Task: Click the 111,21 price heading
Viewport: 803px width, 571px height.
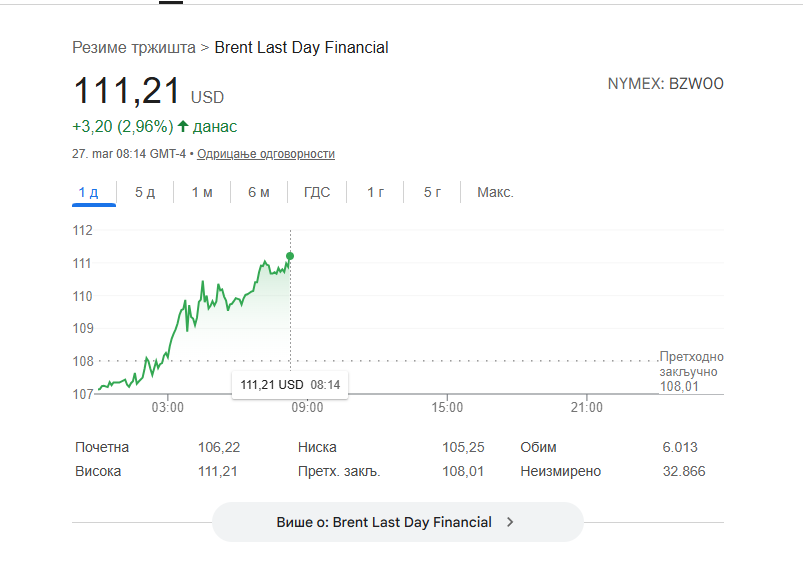Action: coord(127,91)
